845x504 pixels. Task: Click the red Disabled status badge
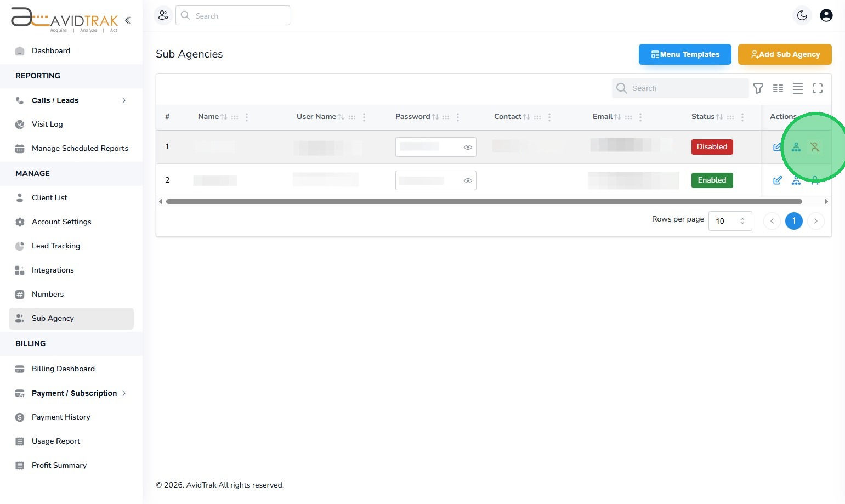coord(712,147)
